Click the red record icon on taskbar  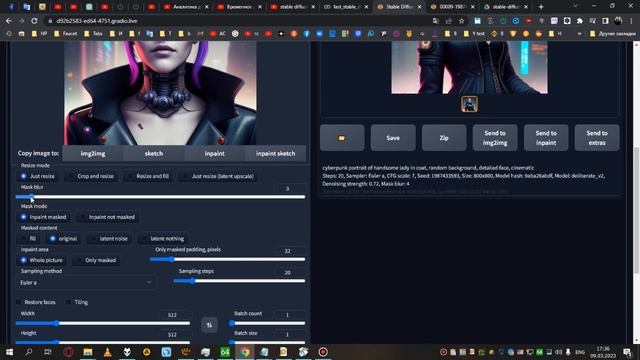coord(323,352)
